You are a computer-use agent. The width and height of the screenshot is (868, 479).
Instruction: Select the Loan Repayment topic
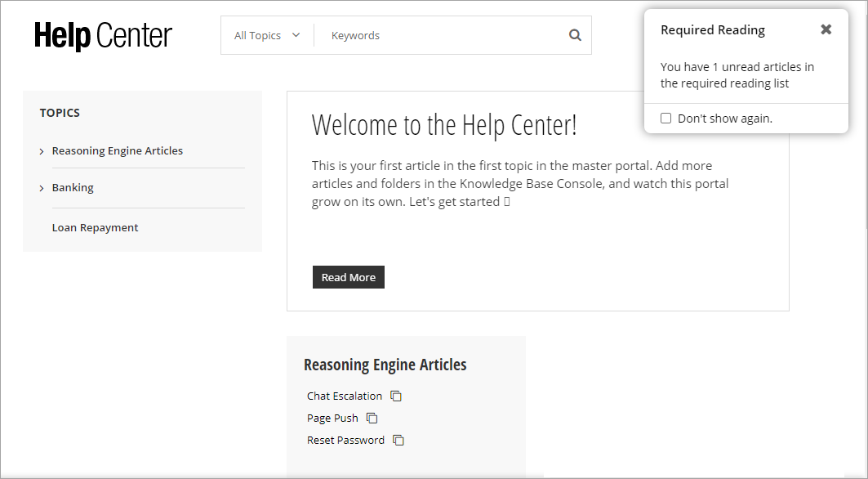tap(95, 227)
